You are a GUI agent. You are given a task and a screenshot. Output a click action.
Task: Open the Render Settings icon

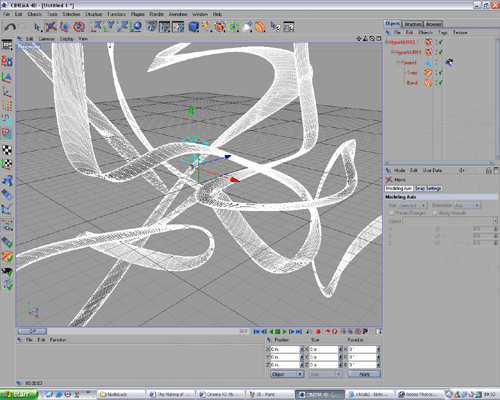(x=178, y=27)
